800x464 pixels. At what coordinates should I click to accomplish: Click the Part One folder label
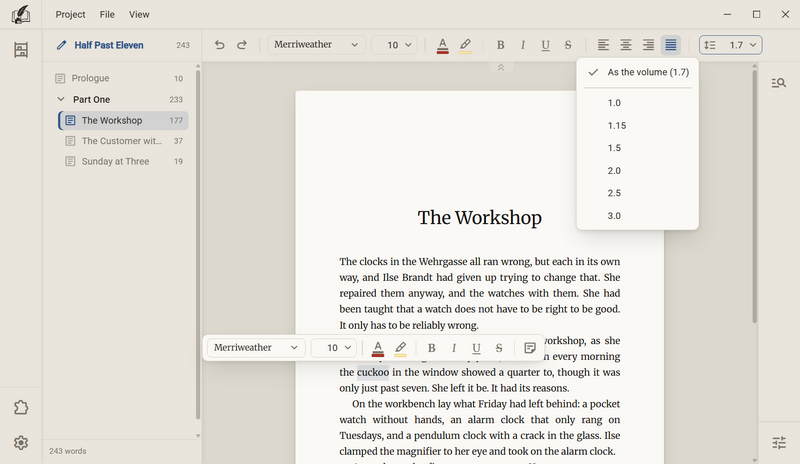coord(91,99)
